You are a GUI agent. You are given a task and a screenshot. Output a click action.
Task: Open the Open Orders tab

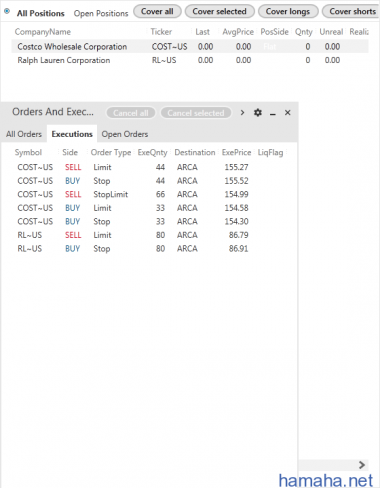[125, 134]
